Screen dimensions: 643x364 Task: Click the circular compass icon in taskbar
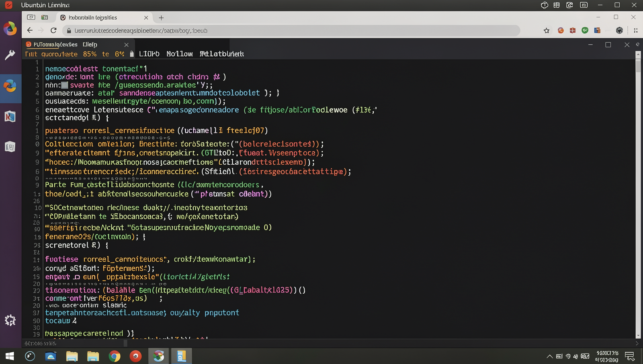[x=30, y=356]
